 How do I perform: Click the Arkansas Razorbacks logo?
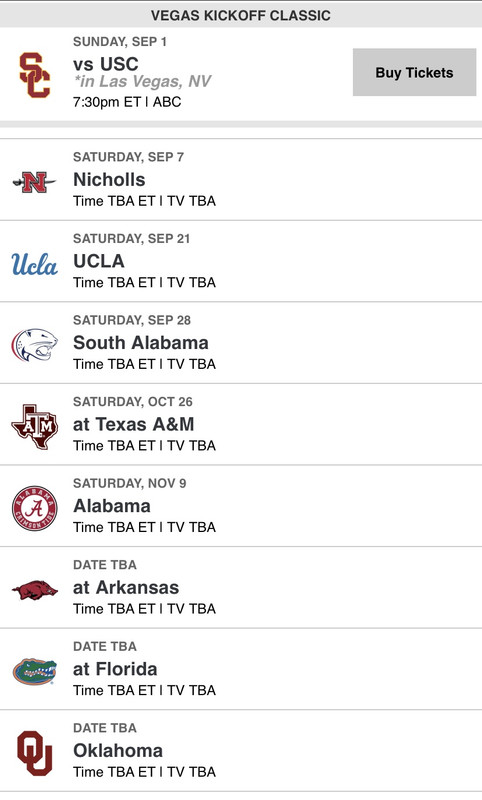point(35,590)
